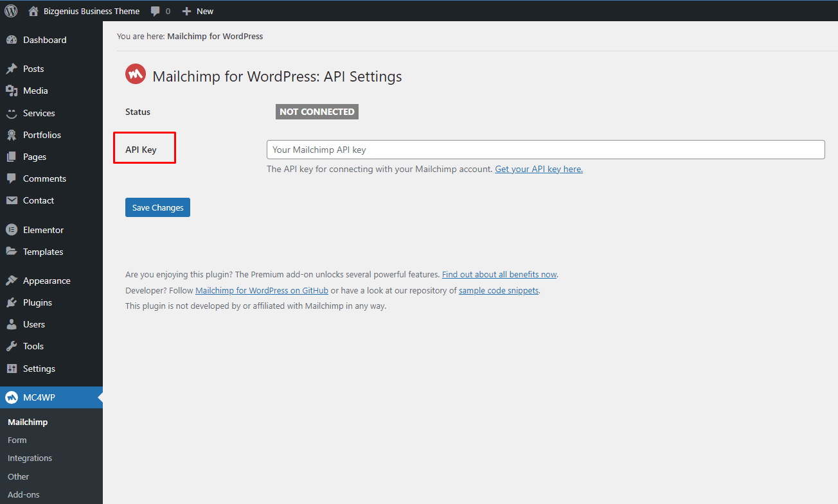The width and height of the screenshot is (838, 504).
Task: Click the Contact envelope icon
Action: (12, 200)
